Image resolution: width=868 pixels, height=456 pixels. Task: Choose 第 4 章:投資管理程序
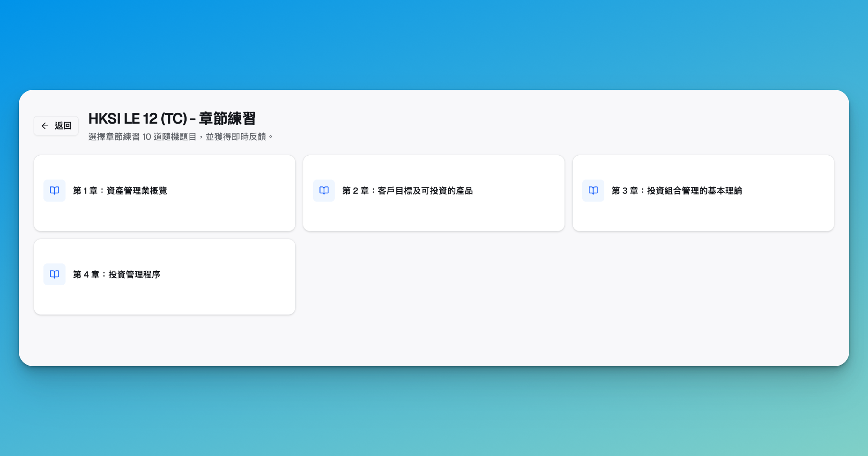(165, 277)
